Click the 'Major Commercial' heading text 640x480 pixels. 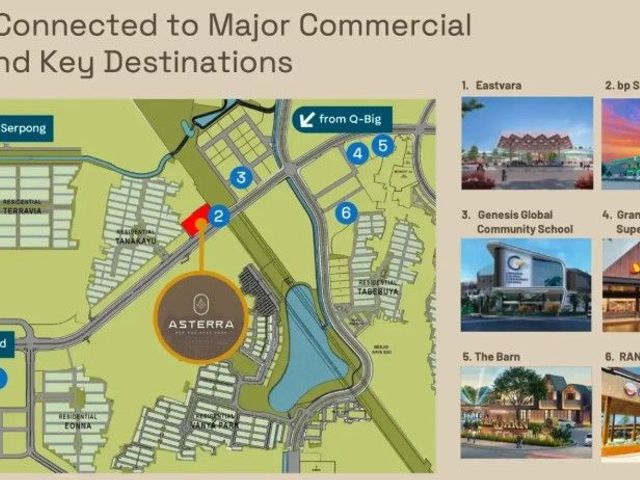(340, 25)
